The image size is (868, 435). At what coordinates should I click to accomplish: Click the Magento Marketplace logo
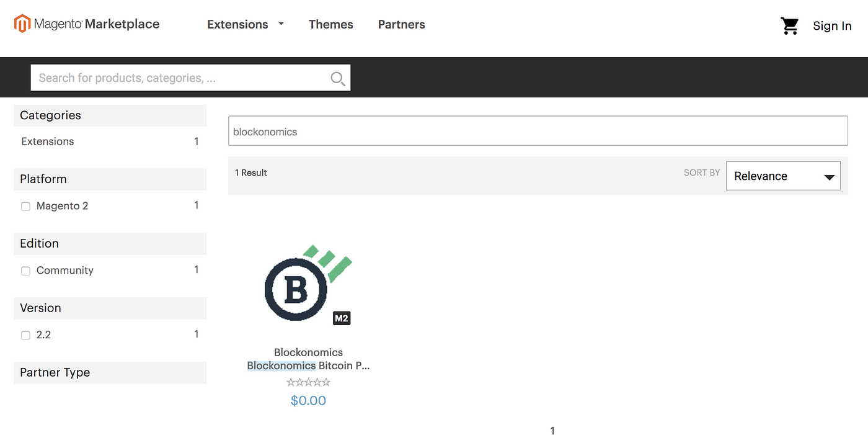coord(87,24)
